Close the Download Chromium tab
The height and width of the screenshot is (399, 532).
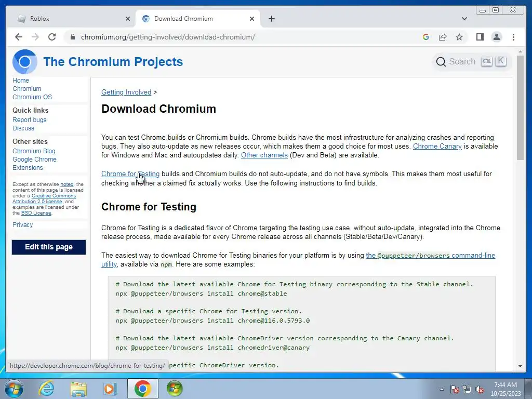pos(252,19)
